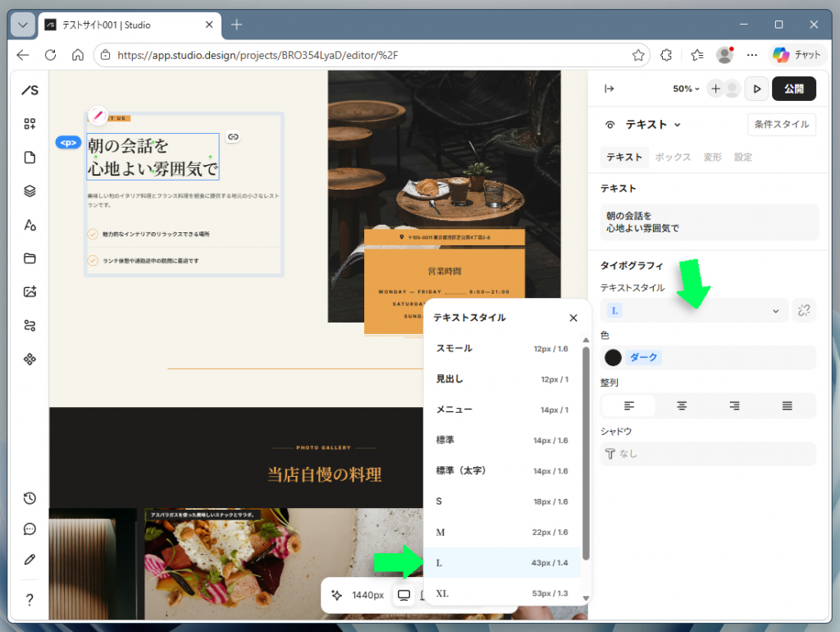Open a new browser tab

[236, 25]
